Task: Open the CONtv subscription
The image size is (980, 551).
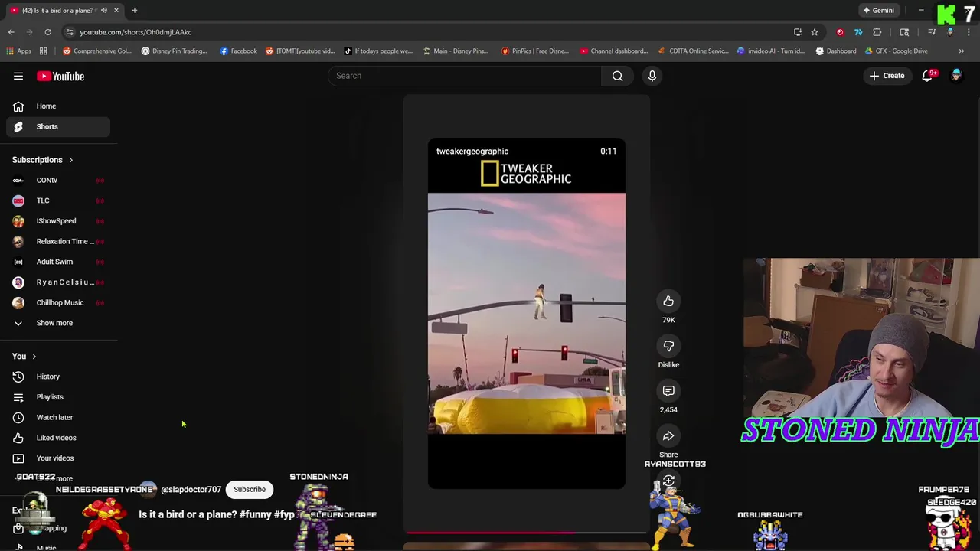Action: (x=59, y=181)
